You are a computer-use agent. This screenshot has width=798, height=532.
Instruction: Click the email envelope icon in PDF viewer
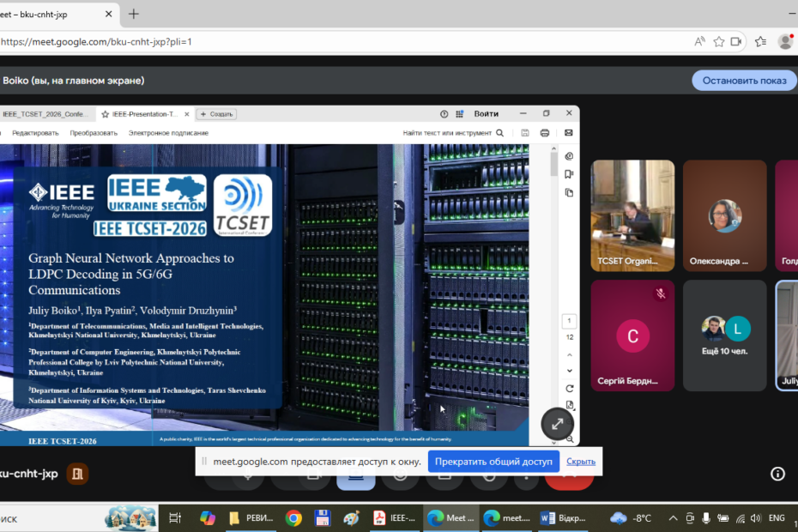pyautogui.click(x=568, y=133)
